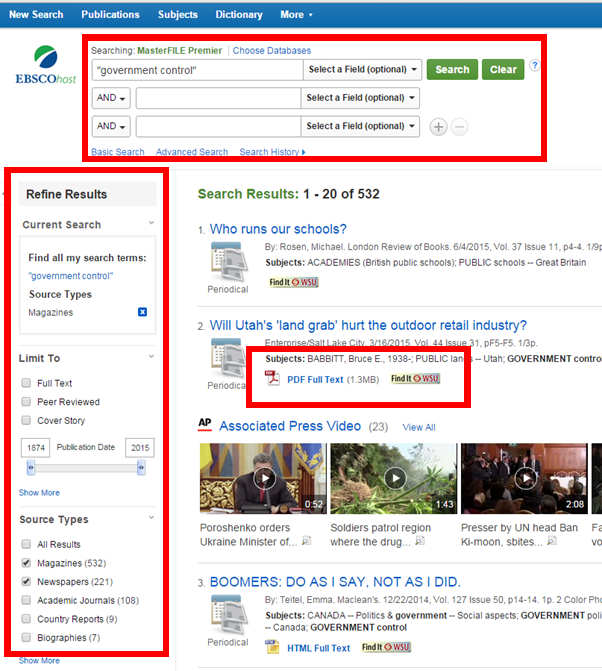This screenshot has width=602, height=671.
Task: Switch to Basic Search
Action: tap(118, 152)
